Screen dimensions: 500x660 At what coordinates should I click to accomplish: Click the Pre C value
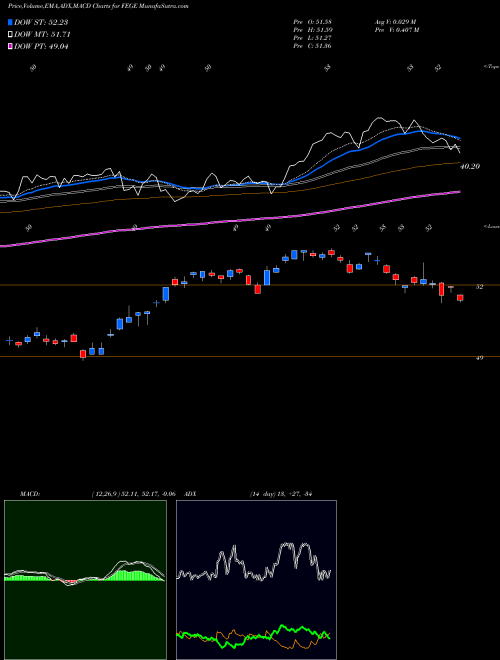coord(312,46)
